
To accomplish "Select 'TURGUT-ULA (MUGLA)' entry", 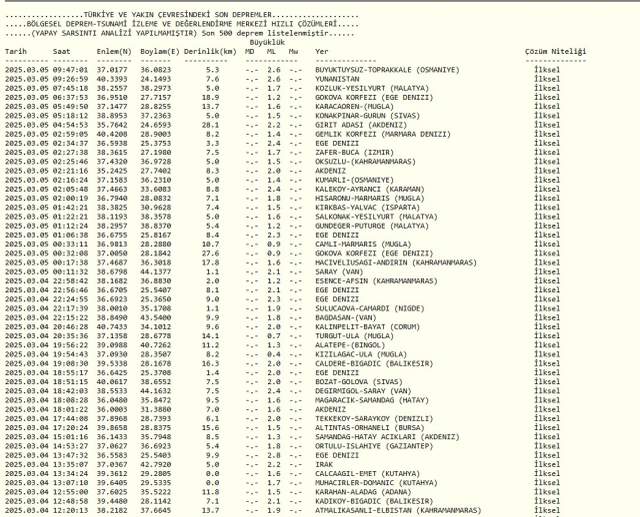I will [354, 336].
